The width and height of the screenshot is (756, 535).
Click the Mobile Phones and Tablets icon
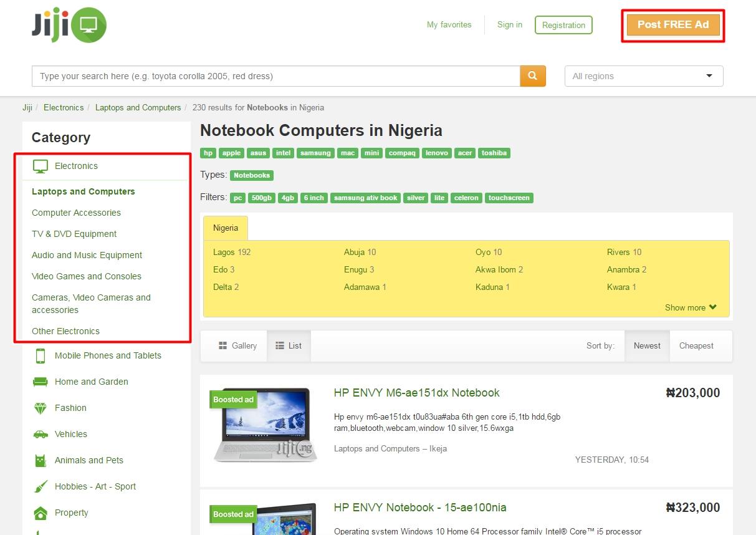41,355
